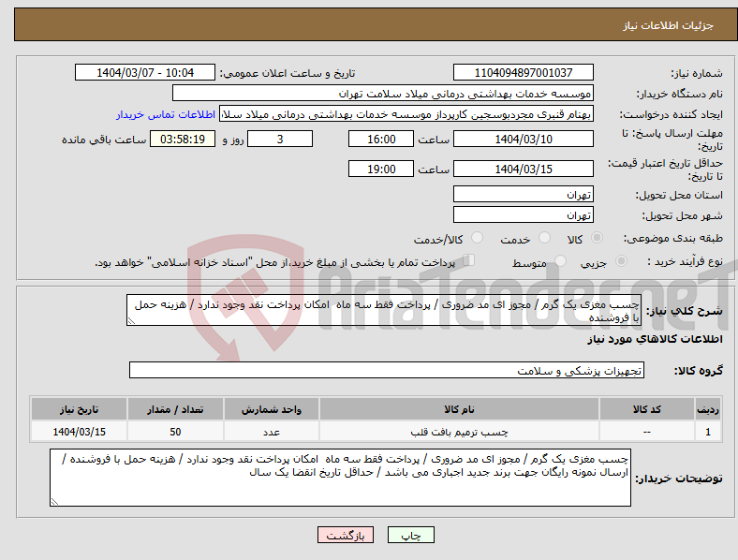The image size is (738, 560).
Task: Click the شرح کلی نیاز text area
Action: coord(384,310)
